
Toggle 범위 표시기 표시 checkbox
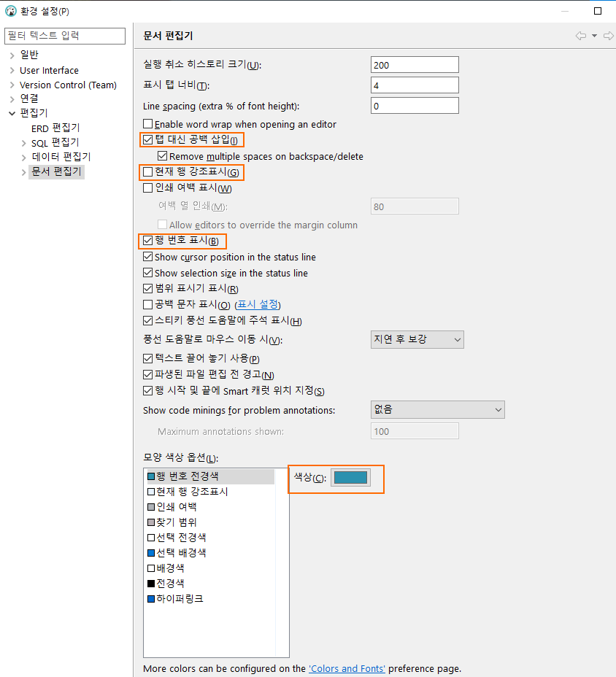click(147, 288)
